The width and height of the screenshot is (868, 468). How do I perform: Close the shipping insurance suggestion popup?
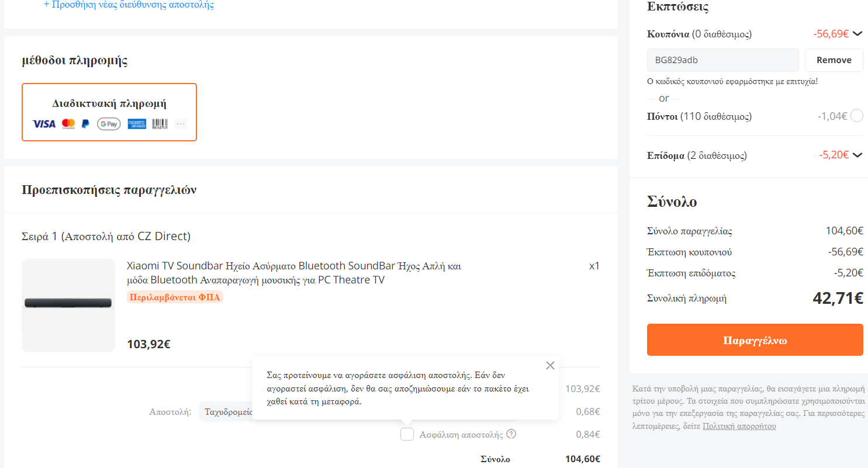click(x=550, y=366)
